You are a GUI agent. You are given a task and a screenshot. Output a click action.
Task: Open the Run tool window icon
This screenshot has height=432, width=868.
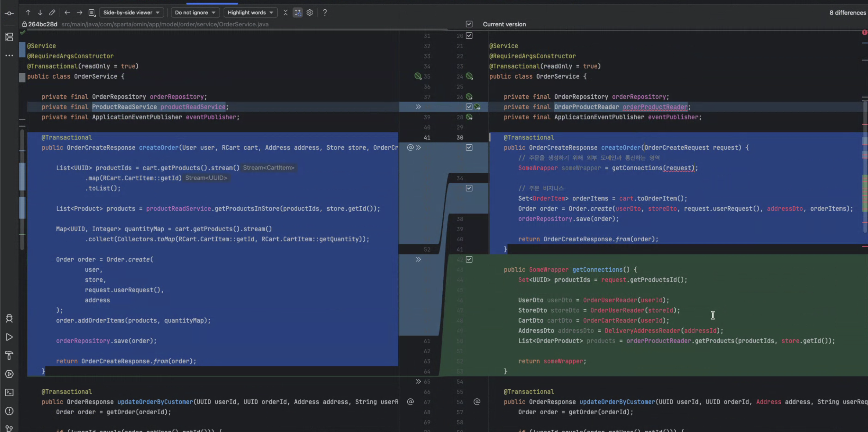tap(9, 337)
